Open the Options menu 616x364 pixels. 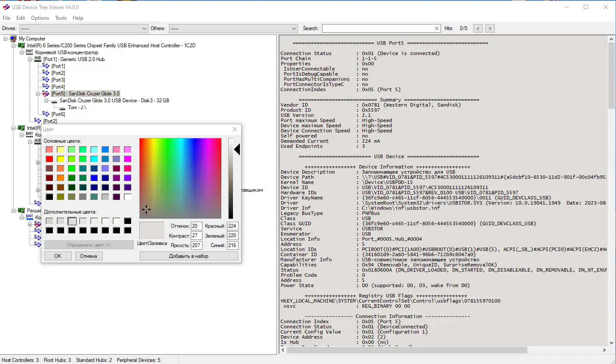point(40,18)
